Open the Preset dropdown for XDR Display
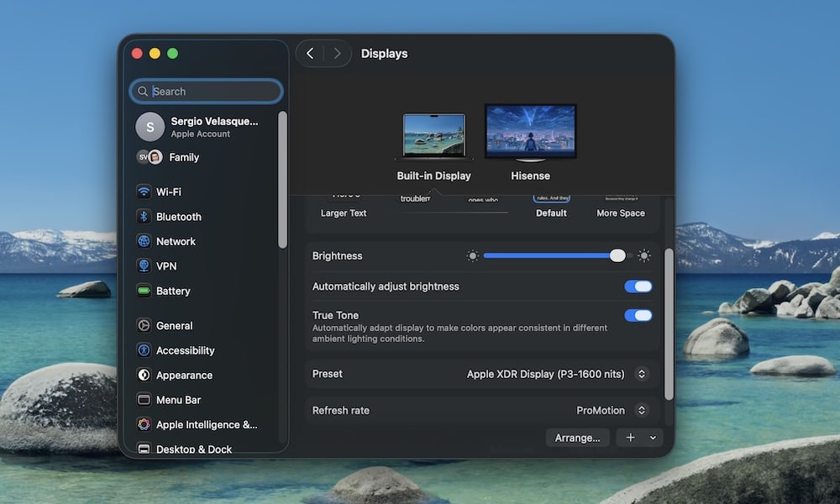Image resolution: width=840 pixels, height=504 pixels. tap(640, 374)
